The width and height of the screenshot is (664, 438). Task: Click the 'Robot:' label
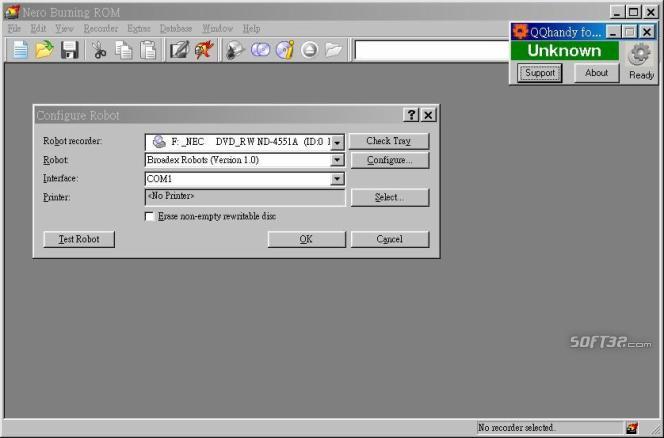click(x=55, y=160)
